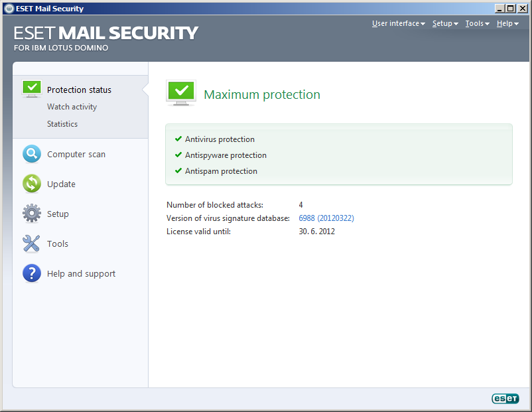Click the green Update arrows icon
The image size is (532, 412).
coord(32,184)
